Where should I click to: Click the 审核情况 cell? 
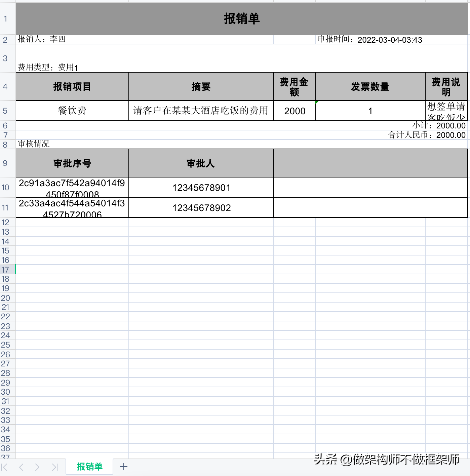tap(242, 144)
